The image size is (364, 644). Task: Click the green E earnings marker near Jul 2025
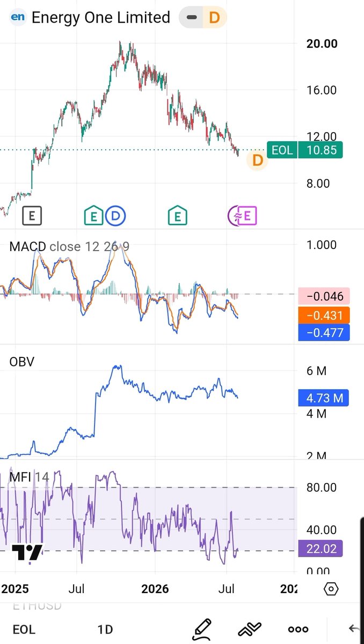click(93, 216)
